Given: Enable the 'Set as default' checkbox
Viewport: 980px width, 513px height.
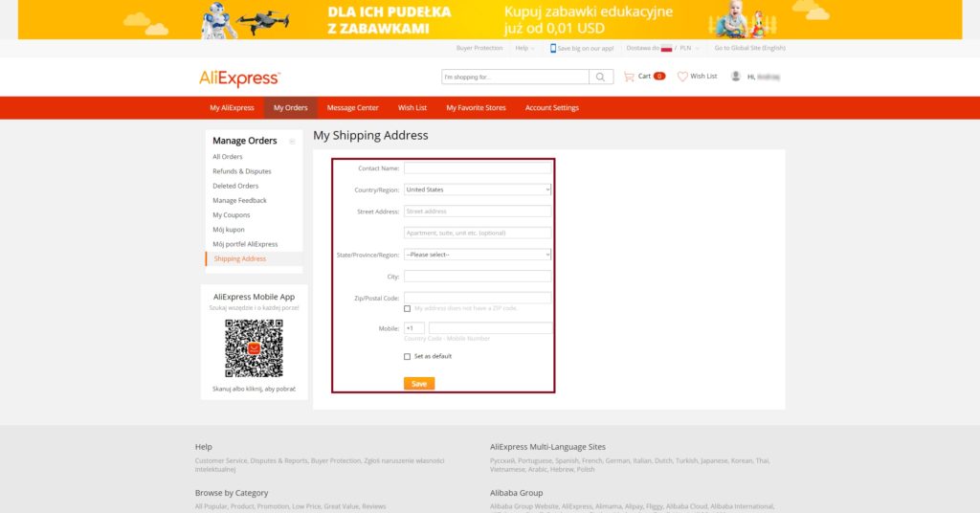Looking at the screenshot, I should [408, 356].
